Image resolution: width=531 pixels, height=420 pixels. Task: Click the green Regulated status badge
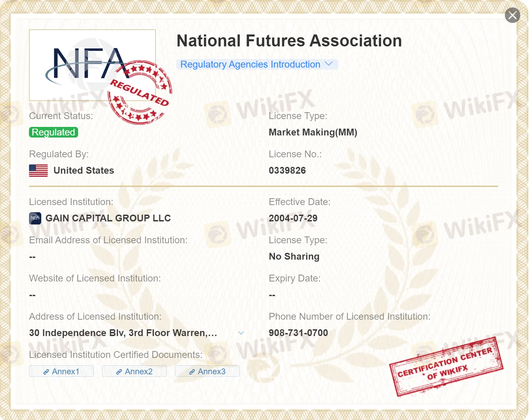coord(54,132)
